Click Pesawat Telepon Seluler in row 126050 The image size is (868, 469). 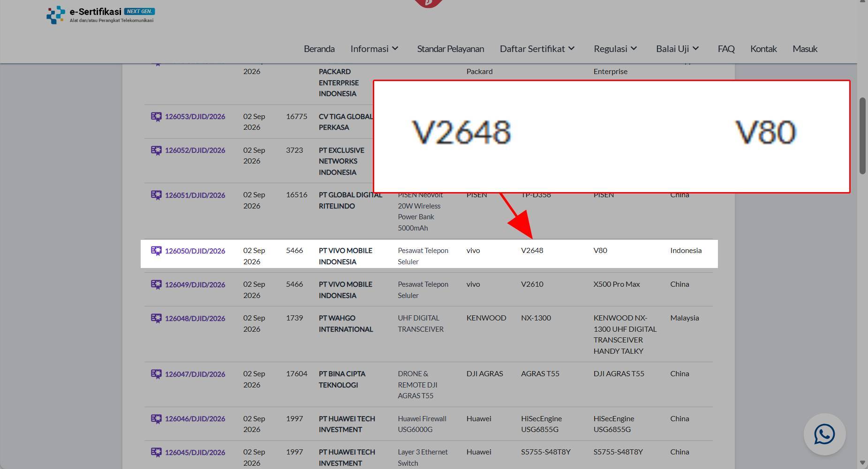(x=423, y=256)
